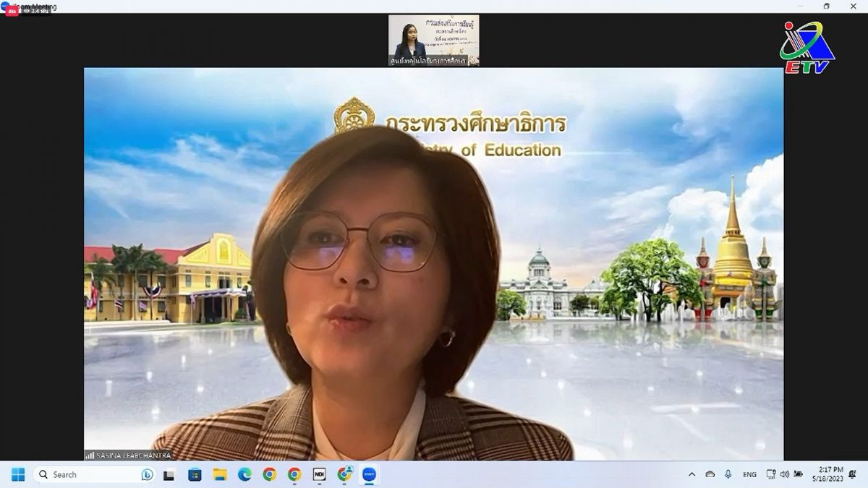Open Chrome with profile badge icon
The image size is (868, 488).
[x=344, y=474]
